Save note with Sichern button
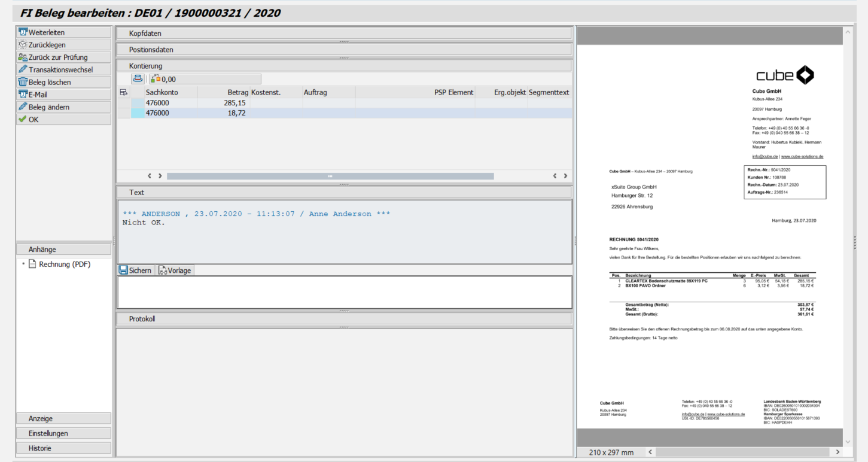The height and width of the screenshot is (462, 868). click(x=135, y=270)
